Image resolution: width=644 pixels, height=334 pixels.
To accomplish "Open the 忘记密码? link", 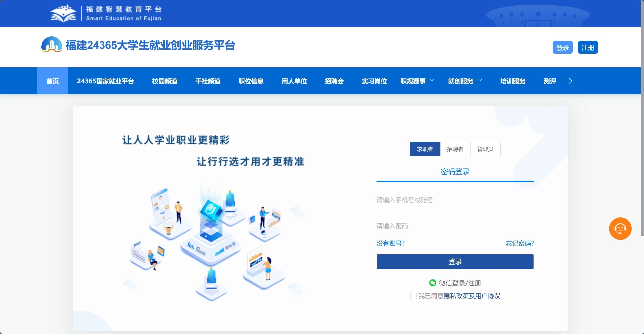I will click(x=520, y=243).
